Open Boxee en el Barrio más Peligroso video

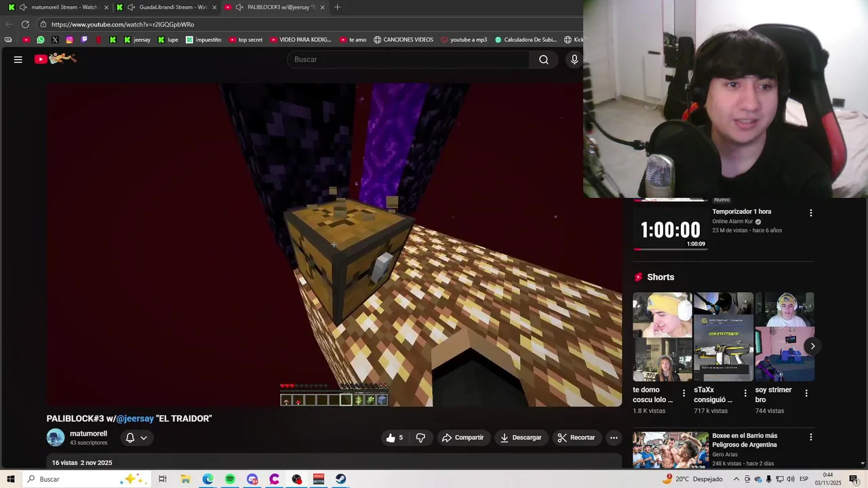pyautogui.click(x=670, y=450)
